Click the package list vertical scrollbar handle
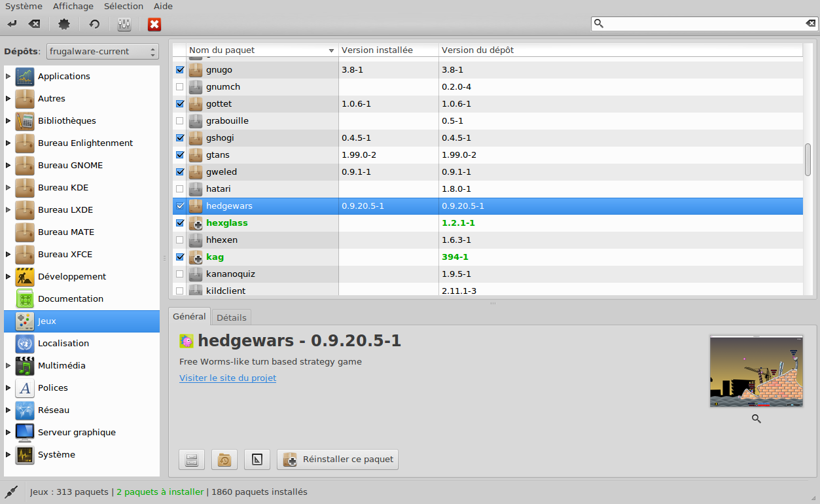Viewport: 820px width, 504px height. click(808, 160)
